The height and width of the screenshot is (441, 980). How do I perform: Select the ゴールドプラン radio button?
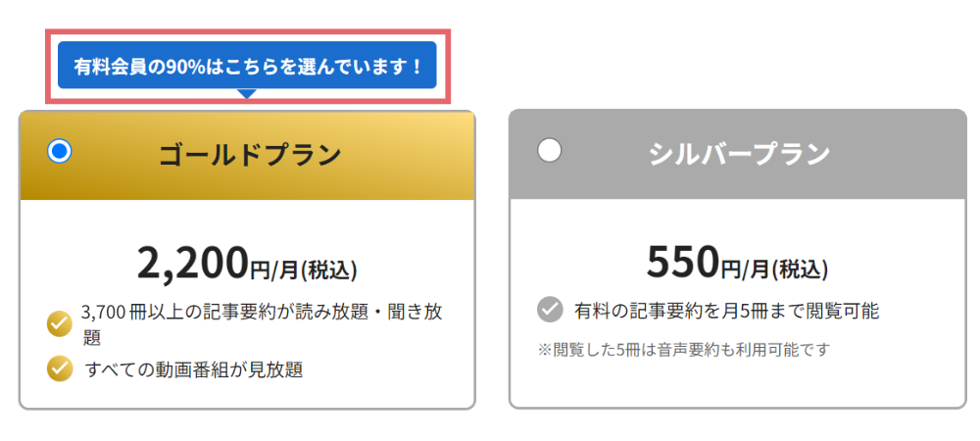coord(60,150)
